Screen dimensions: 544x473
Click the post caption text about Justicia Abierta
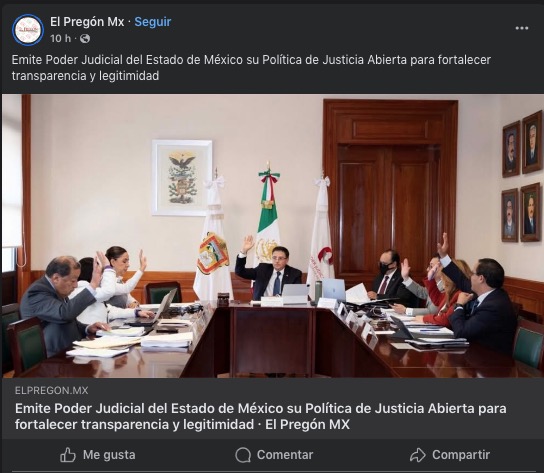(x=251, y=68)
